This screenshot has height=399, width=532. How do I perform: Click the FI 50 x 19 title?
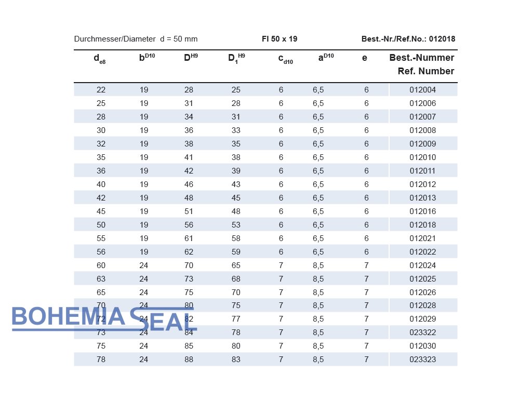(280, 39)
